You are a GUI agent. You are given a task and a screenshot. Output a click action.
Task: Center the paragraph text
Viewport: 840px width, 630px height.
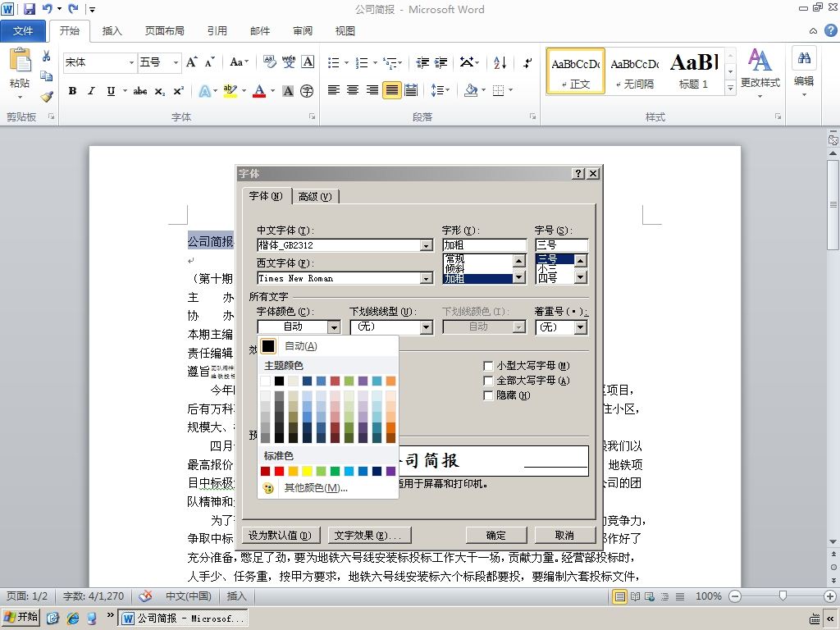(353, 90)
